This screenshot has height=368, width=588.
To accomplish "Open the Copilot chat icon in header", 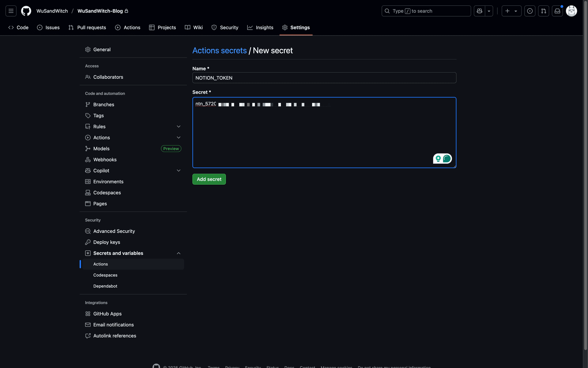I will pos(479,11).
